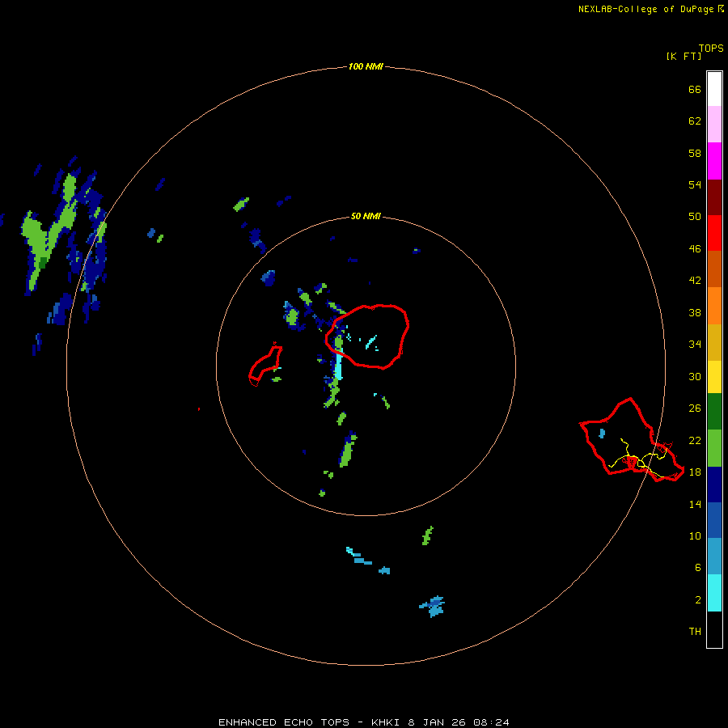The image size is (728, 728).
Task: Click the light pink 62 kft swatch
Action: click(714, 125)
